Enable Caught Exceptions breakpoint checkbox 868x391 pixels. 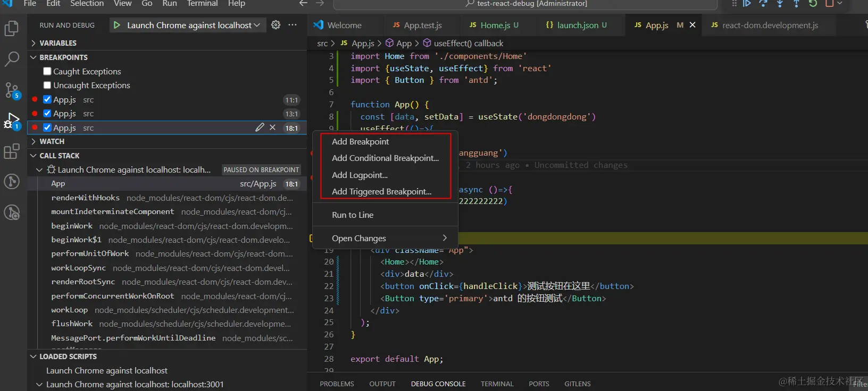point(47,71)
